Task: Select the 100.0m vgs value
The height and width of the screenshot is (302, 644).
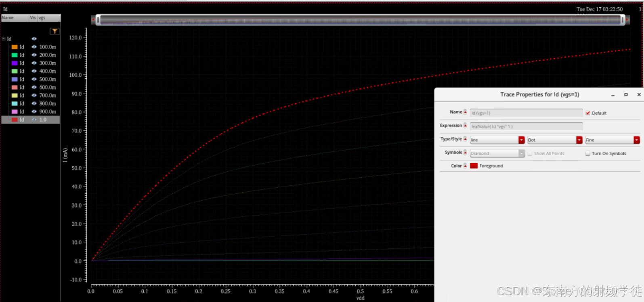Action: 48,47
